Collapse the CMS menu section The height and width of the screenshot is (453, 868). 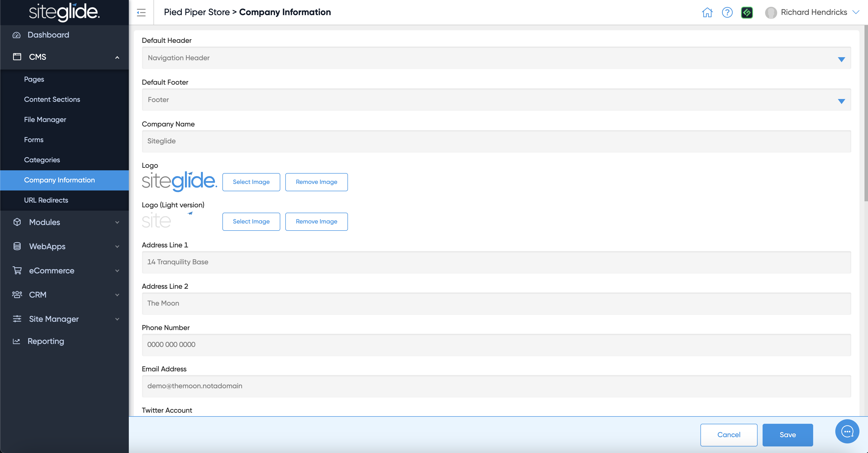[117, 57]
